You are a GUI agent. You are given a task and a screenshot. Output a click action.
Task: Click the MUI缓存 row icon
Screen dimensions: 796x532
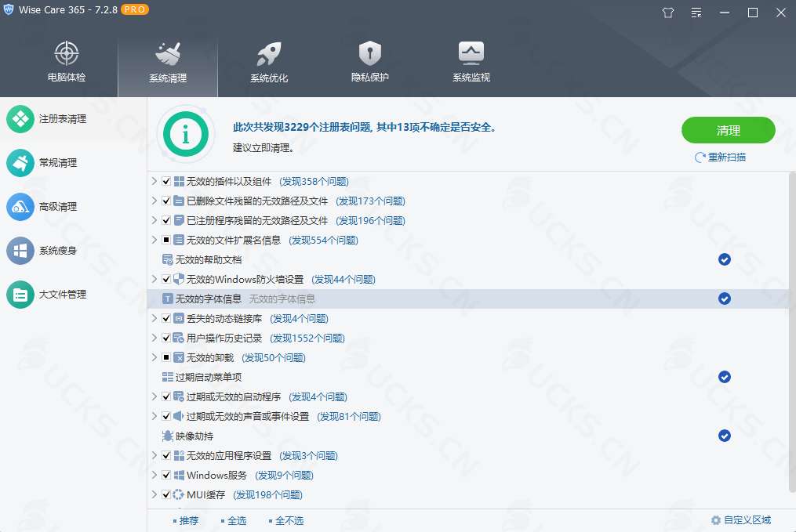tap(178, 494)
